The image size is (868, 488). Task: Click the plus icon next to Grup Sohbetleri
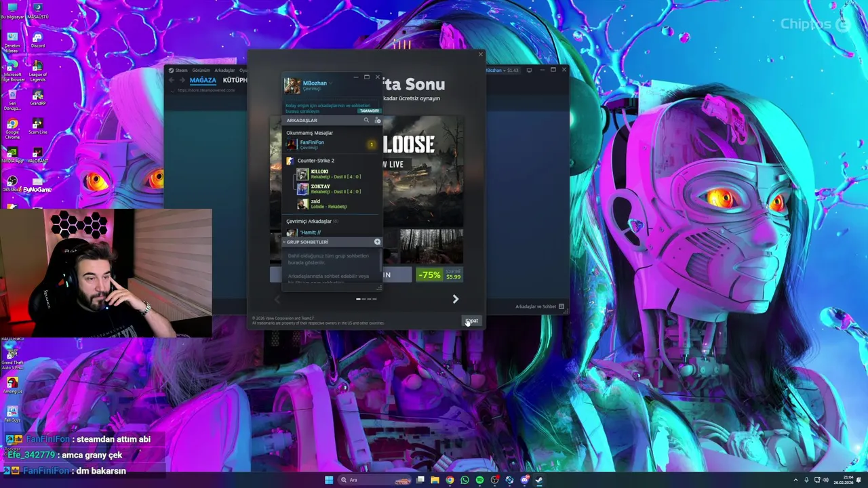pos(377,242)
